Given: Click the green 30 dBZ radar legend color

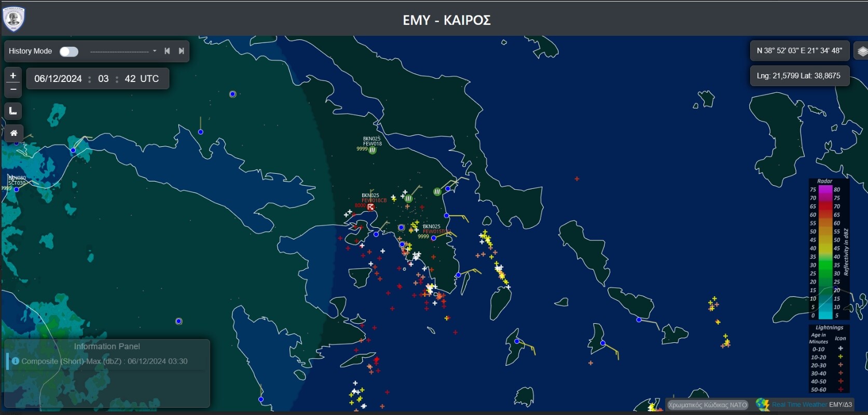Looking at the screenshot, I should pyautogui.click(x=825, y=265).
